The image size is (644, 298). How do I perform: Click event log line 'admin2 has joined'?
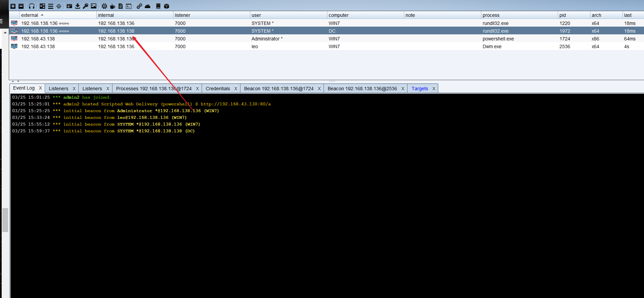point(62,97)
